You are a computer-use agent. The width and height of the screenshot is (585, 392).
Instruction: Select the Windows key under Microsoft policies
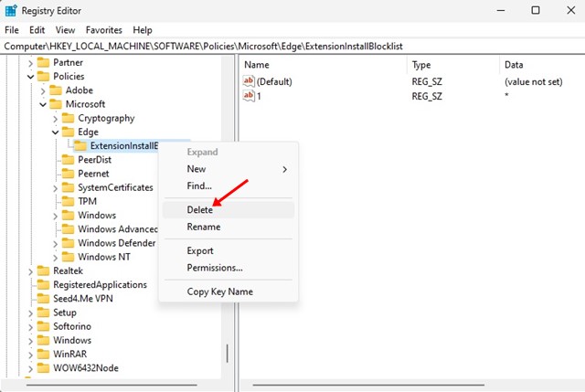97,216
